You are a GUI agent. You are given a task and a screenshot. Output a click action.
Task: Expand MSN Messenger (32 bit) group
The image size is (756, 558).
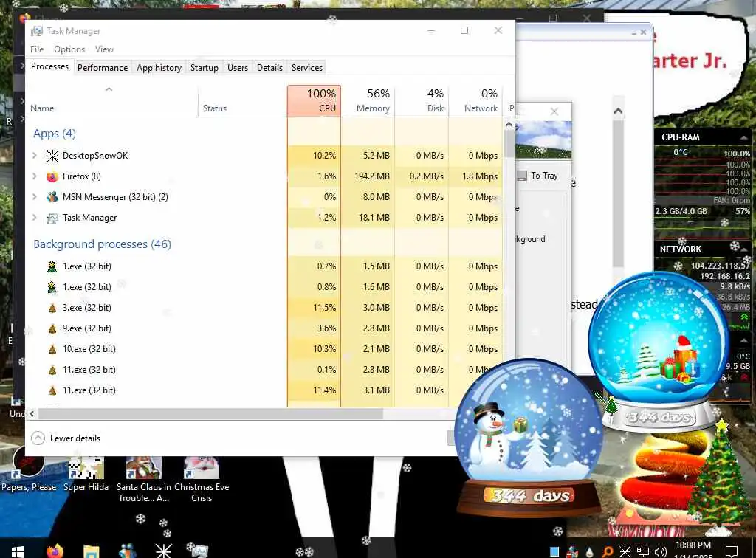pyautogui.click(x=35, y=197)
